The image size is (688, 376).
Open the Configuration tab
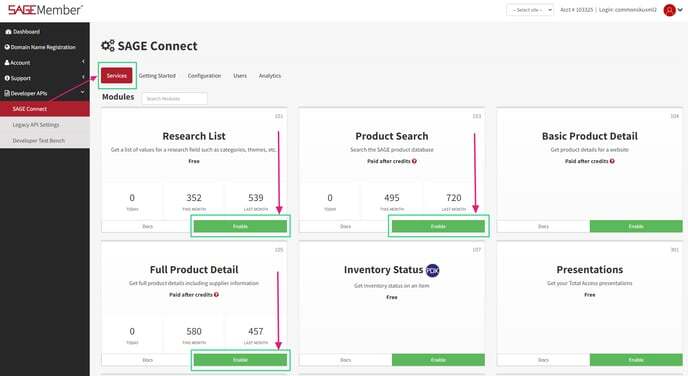point(204,76)
